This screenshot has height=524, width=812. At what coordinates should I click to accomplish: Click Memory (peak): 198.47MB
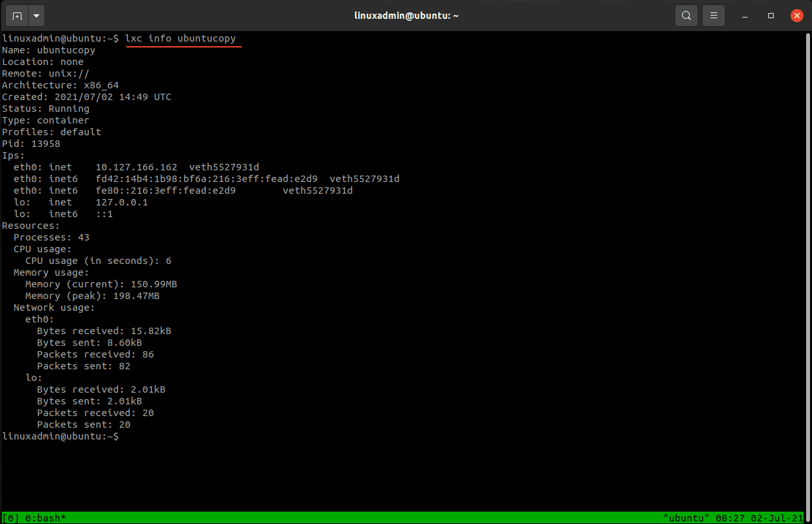(92, 296)
